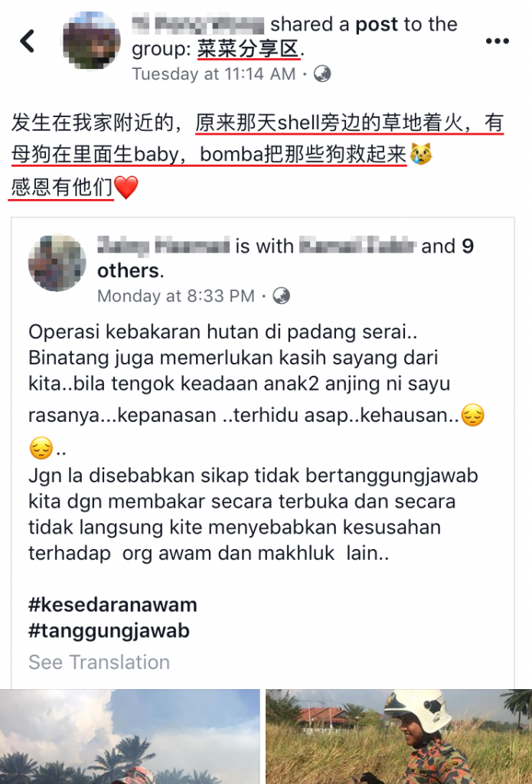Tap the globe icon beside Tuesday 11:14 AM
This screenshot has height=784, width=532.
[322, 74]
